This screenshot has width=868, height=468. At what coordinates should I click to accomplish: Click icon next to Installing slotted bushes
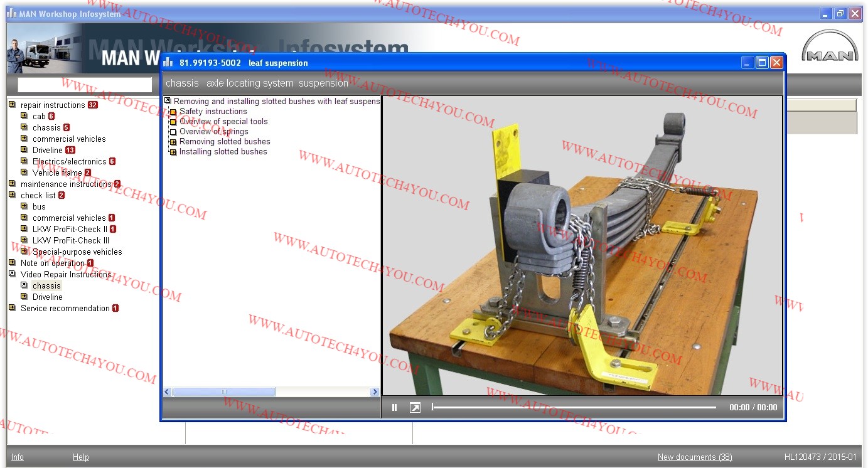click(x=173, y=152)
